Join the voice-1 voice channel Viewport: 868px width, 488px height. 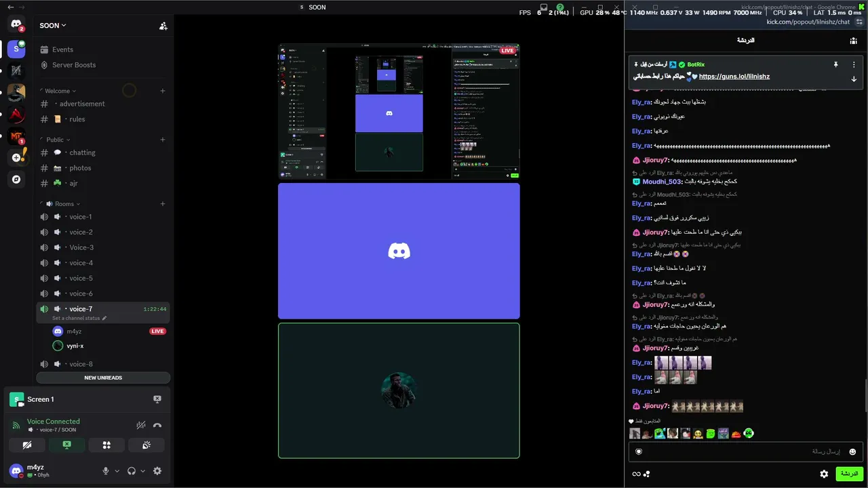coord(103,217)
